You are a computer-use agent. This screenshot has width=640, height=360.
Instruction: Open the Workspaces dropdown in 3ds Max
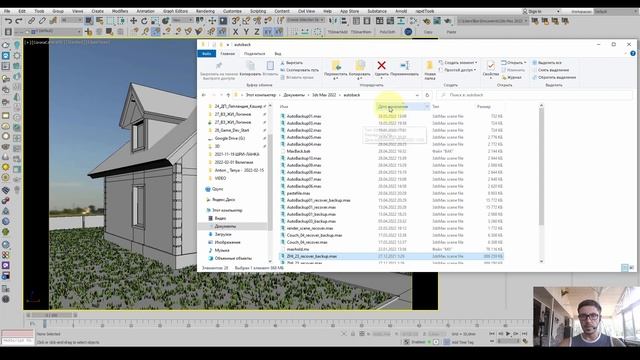[615, 11]
